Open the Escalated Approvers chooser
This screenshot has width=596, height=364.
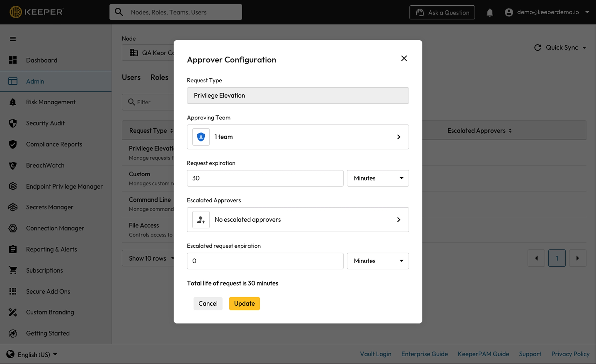click(298, 220)
